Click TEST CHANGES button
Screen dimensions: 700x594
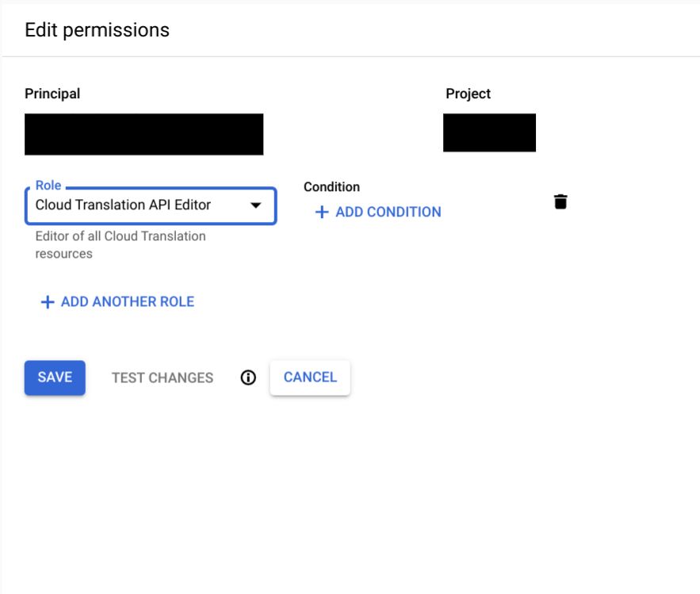point(163,377)
